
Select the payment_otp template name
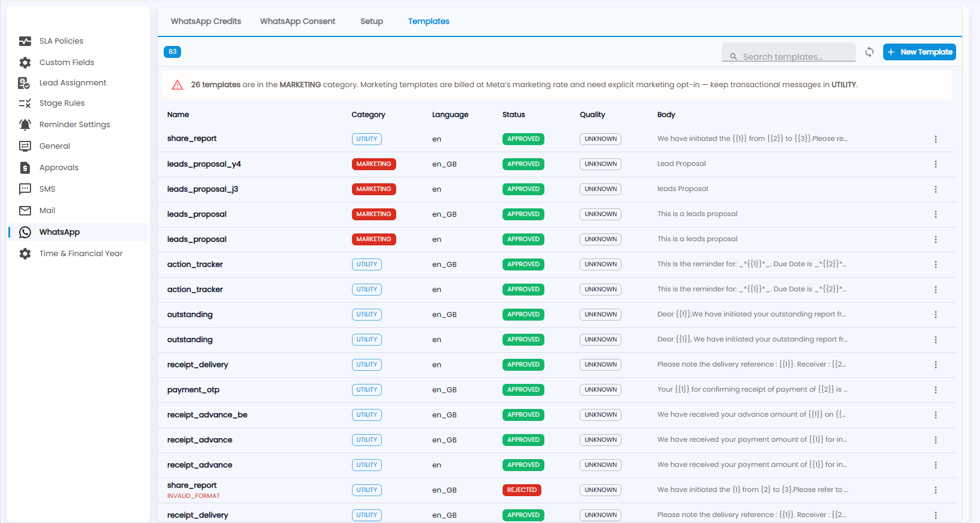pos(194,390)
